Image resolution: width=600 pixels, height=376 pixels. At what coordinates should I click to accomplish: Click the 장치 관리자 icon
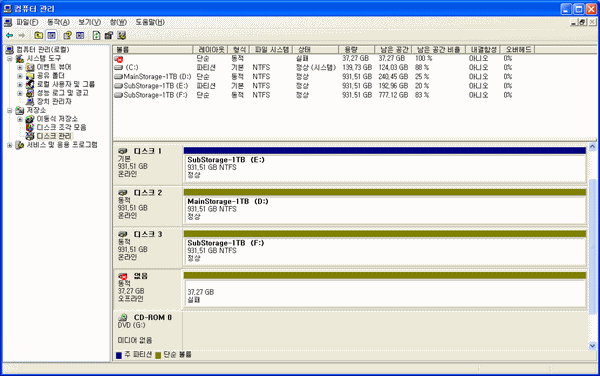[x=30, y=102]
